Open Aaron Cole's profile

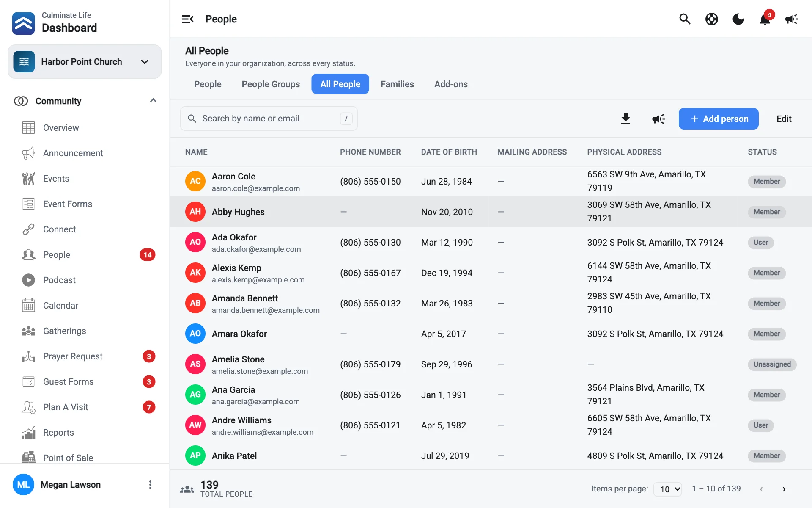coord(233,177)
